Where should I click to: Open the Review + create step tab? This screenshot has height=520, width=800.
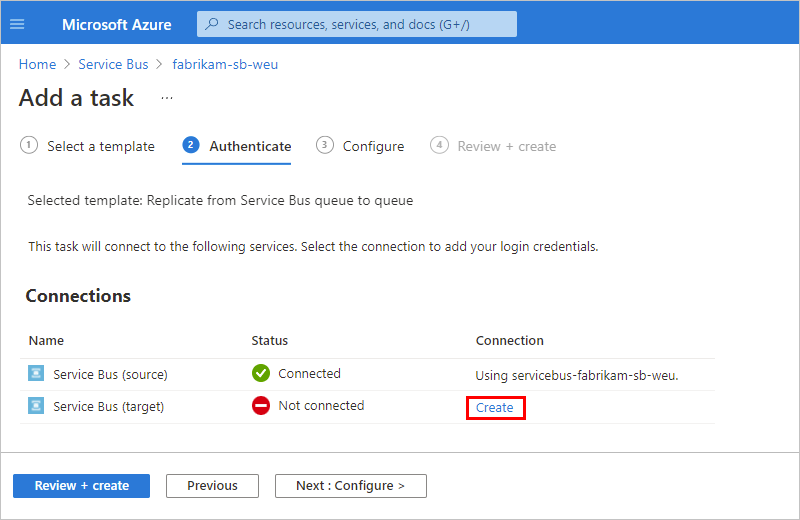(x=506, y=146)
